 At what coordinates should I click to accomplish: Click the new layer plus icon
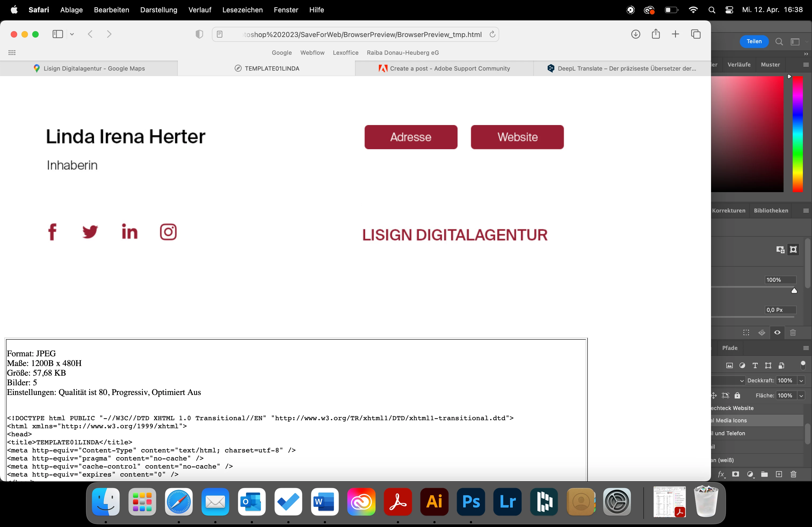779,474
